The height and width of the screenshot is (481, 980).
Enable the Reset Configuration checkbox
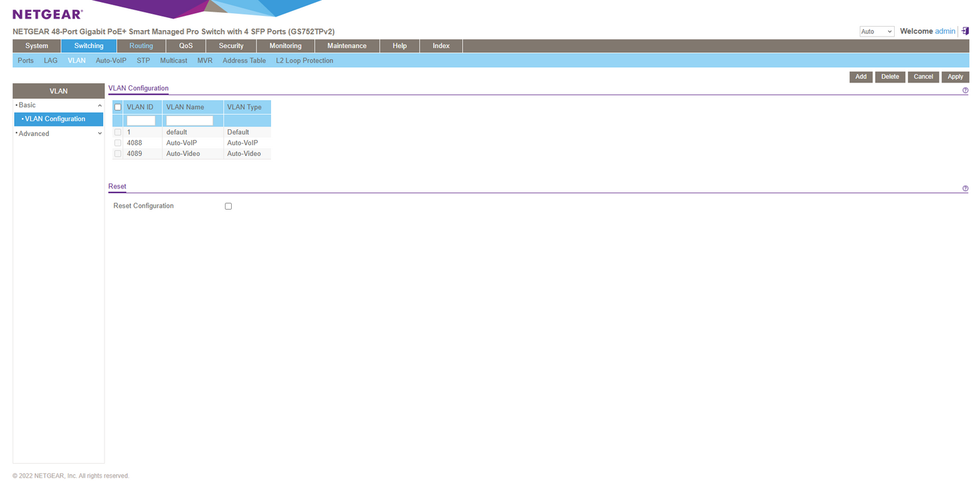pyautogui.click(x=228, y=206)
